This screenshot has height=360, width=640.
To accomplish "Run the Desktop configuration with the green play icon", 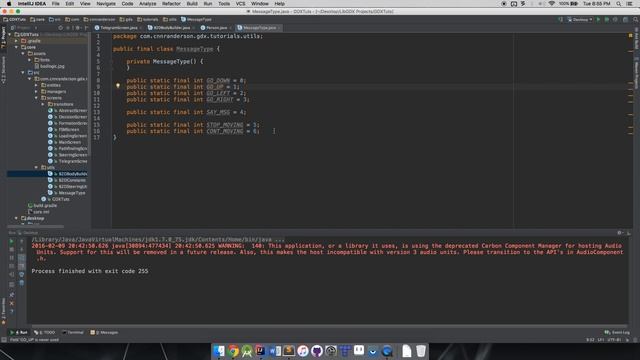I will 598,20.
